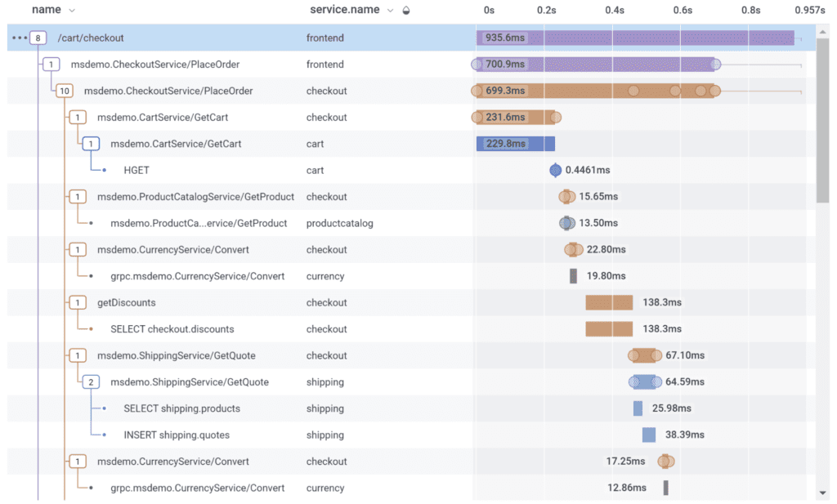Click the HGET span marker at 0.4461ms
The height and width of the screenshot is (504, 837).
556,170
